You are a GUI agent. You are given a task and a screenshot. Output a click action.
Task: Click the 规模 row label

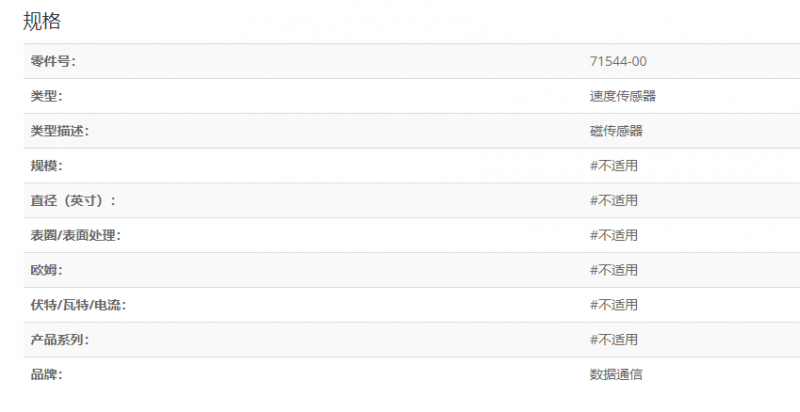pyautogui.click(x=47, y=166)
